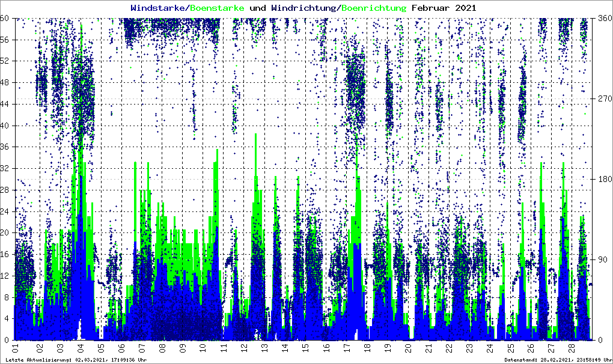Click the 'Letzte Aktualisierung' timestamp footer

(76, 360)
